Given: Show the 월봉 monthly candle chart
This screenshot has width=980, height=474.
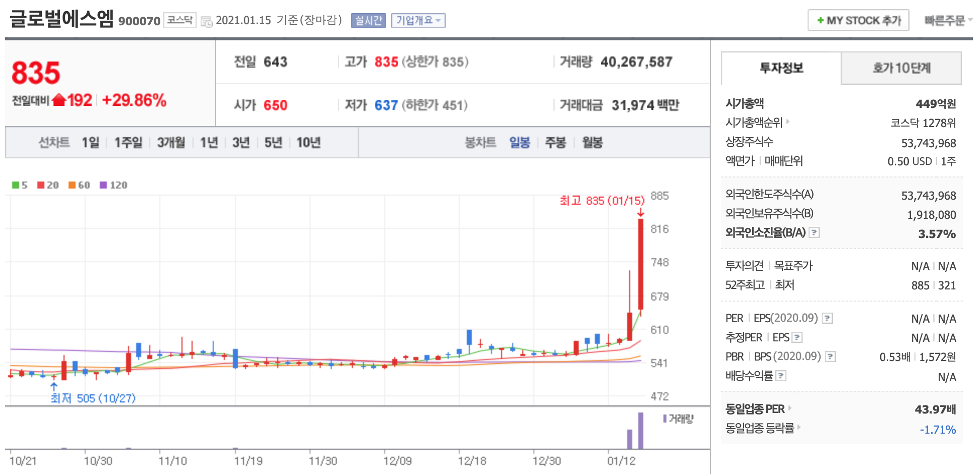Looking at the screenshot, I should coord(592,143).
